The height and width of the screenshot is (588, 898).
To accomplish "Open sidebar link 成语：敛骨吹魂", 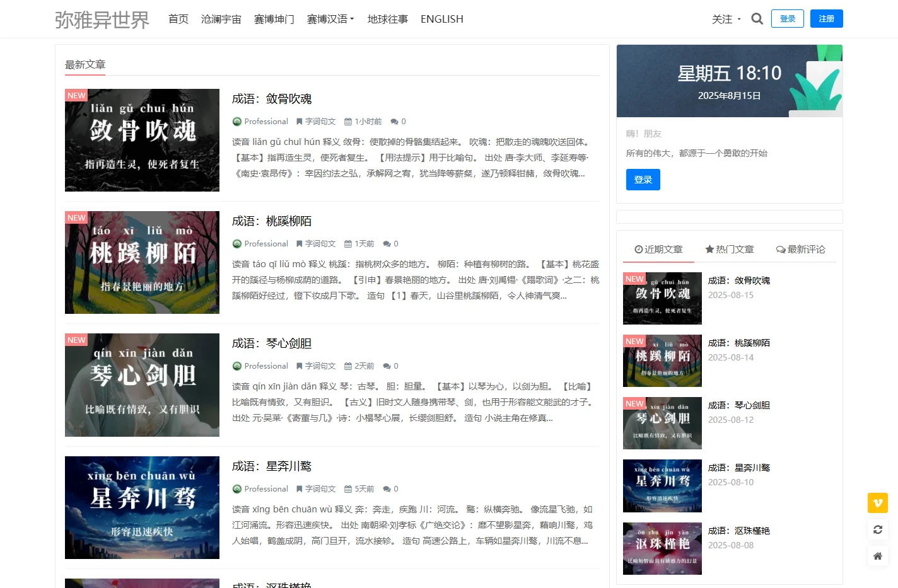I will point(739,280).
